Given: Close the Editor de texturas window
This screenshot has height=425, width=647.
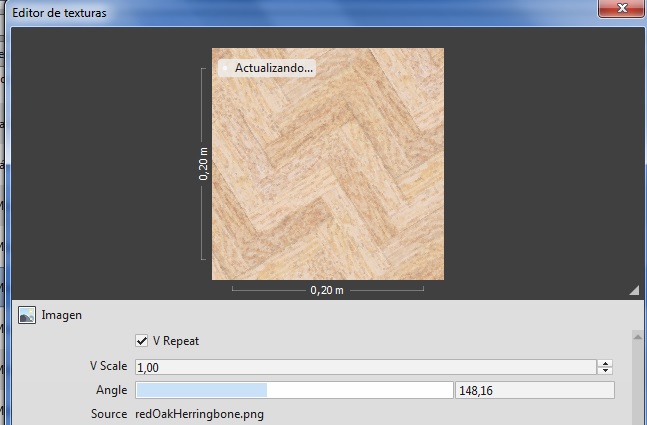Looking at the screenshot, I should pos(619,9).
